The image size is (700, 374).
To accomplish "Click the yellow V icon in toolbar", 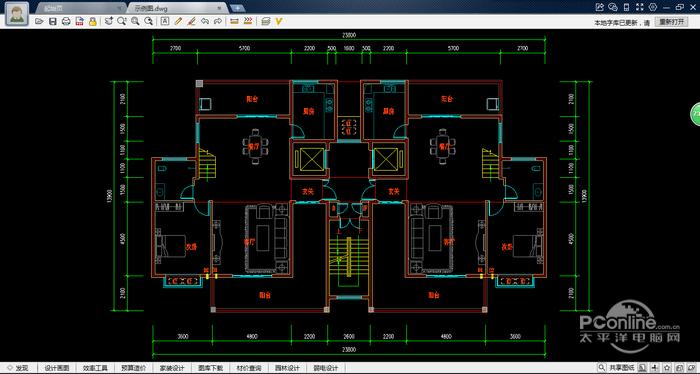I will 279,21.
